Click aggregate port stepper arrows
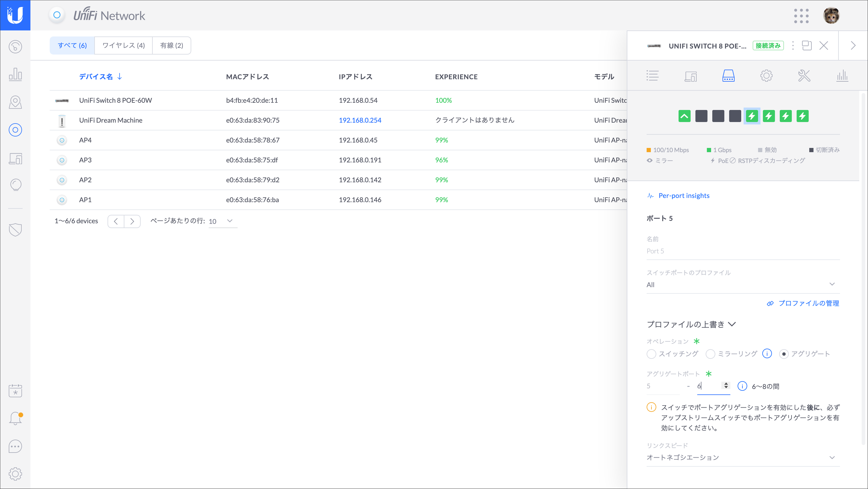868x489 pixels. [726, 385]
